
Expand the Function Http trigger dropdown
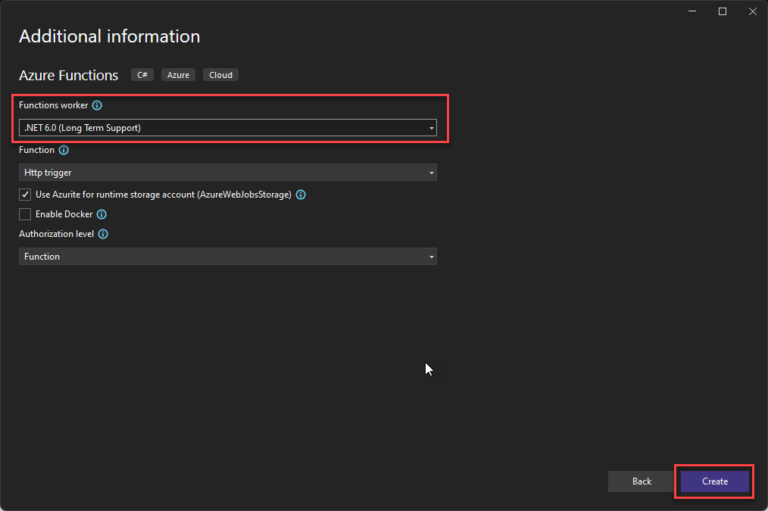coord(228,173)
